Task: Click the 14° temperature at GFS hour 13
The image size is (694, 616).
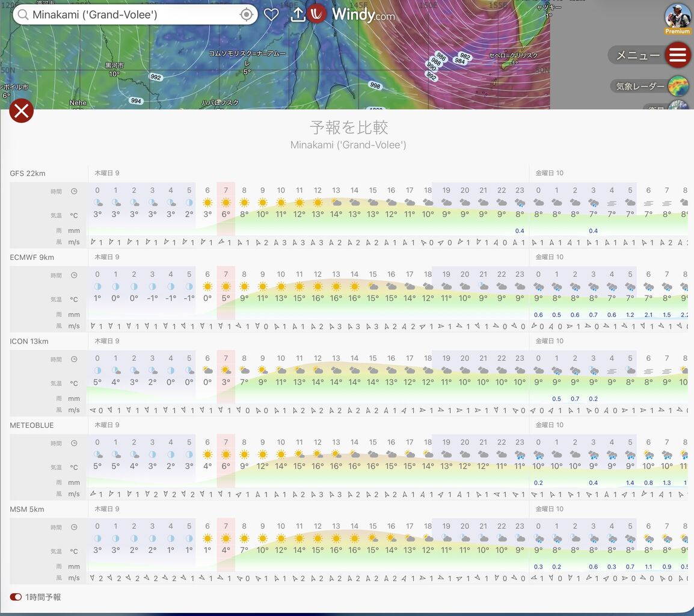Action: click(336, 215)
